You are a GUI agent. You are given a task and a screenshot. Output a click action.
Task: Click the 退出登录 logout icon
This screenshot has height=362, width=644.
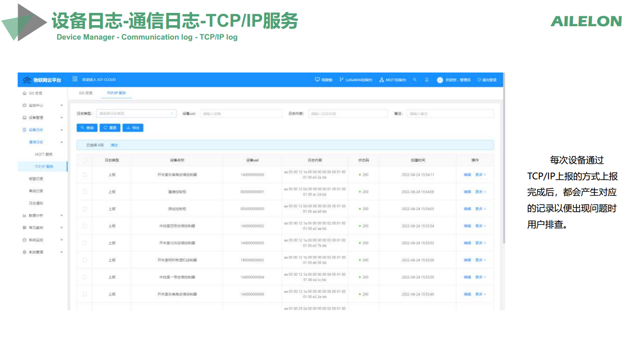coord(479,80)
